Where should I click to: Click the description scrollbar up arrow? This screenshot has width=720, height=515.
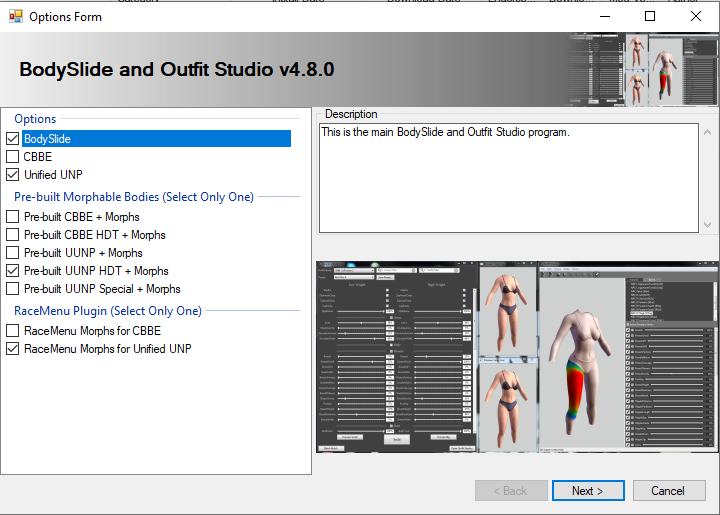pyautogui.click(x=708, y=132)
